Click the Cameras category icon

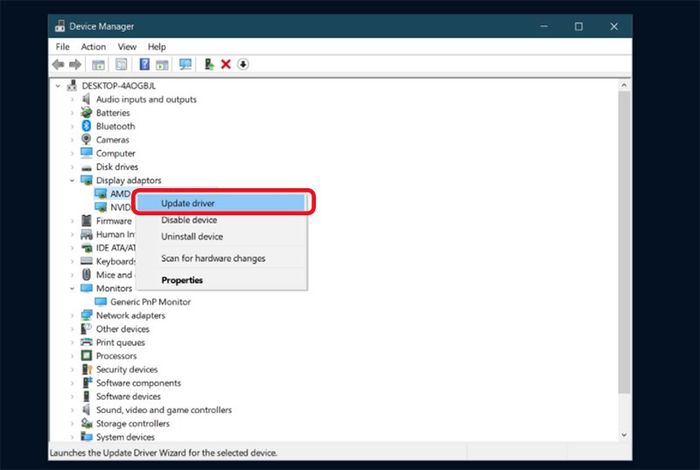point(86,139)
